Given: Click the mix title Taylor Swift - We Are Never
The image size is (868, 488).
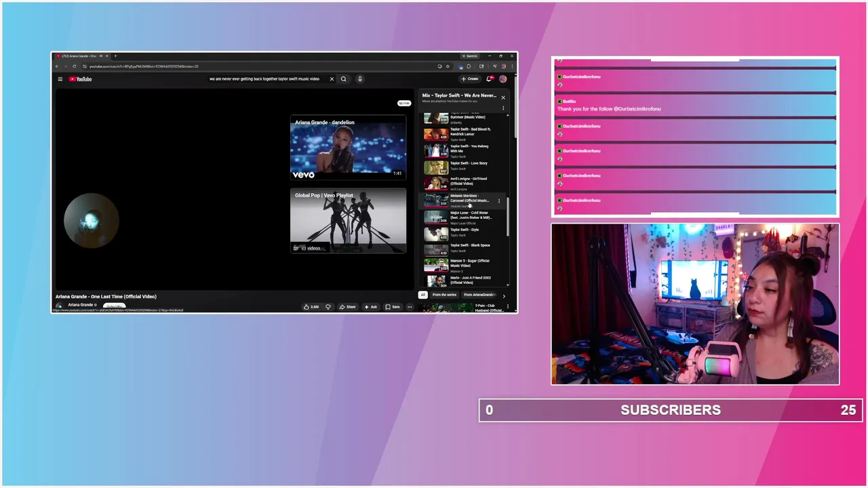Looking at the screenshot, I should point(459,96).
